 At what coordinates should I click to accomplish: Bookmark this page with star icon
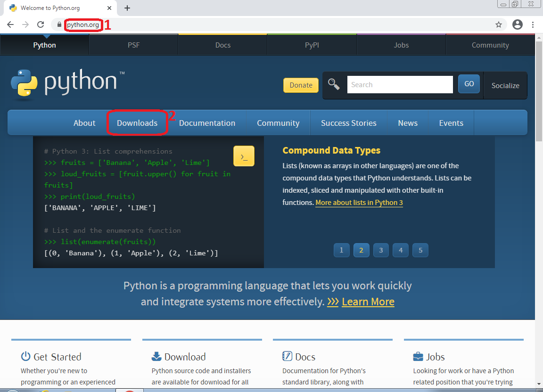point(499,25)
